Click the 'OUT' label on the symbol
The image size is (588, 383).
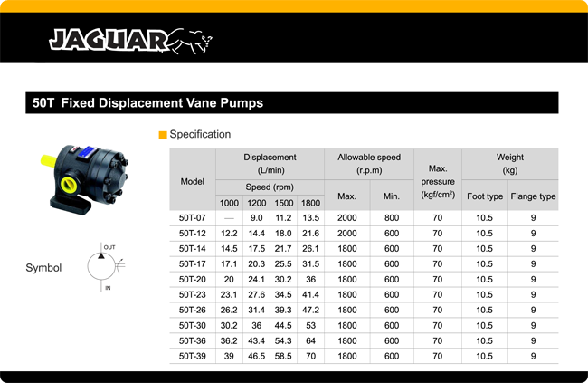pyautogui.click(x=109, y=247)
